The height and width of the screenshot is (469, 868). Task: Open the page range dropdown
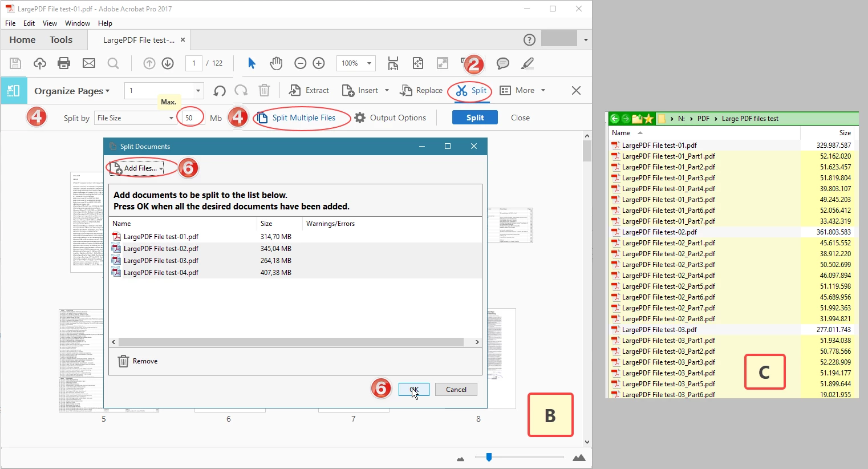point(198,91)
